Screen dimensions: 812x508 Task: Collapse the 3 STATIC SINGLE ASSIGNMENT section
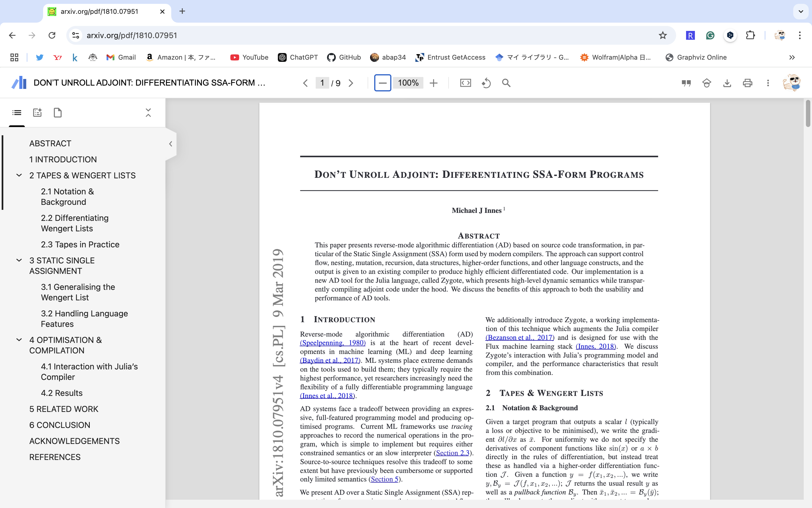pos(19,260)
